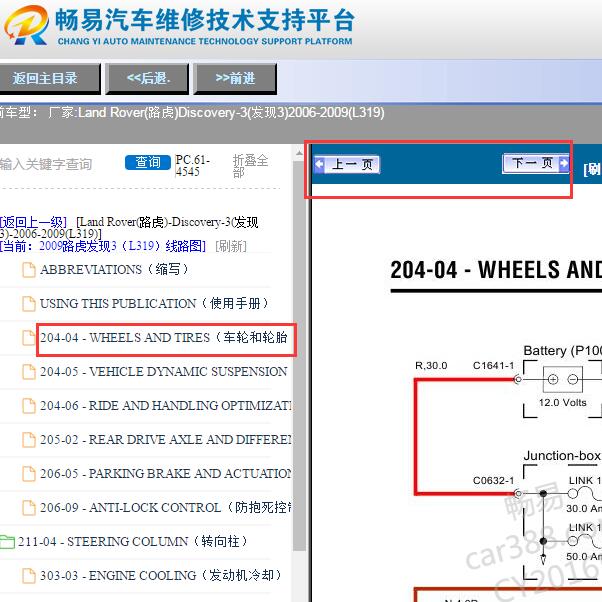
Task: Select 204-04 WHEELS AND TIRES entry
Action: pos(164,338)
